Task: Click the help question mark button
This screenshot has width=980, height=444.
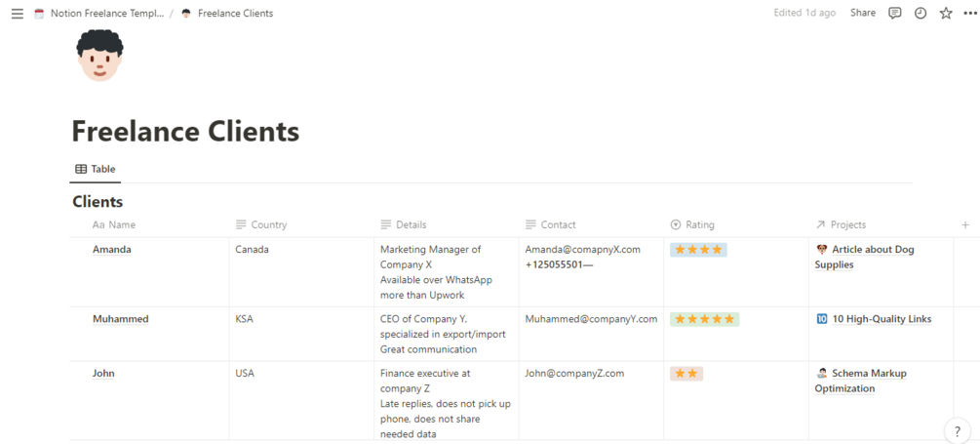Action: coord(958,430)
